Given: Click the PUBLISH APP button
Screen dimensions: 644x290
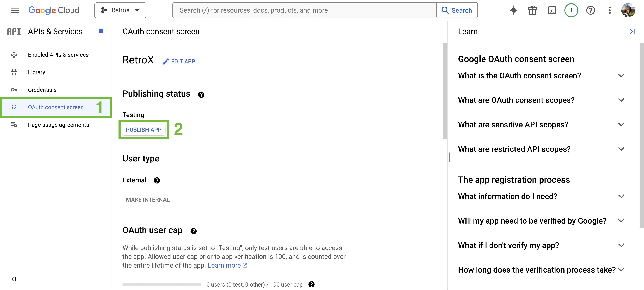Looking at the screenshot, I should 144,129.
